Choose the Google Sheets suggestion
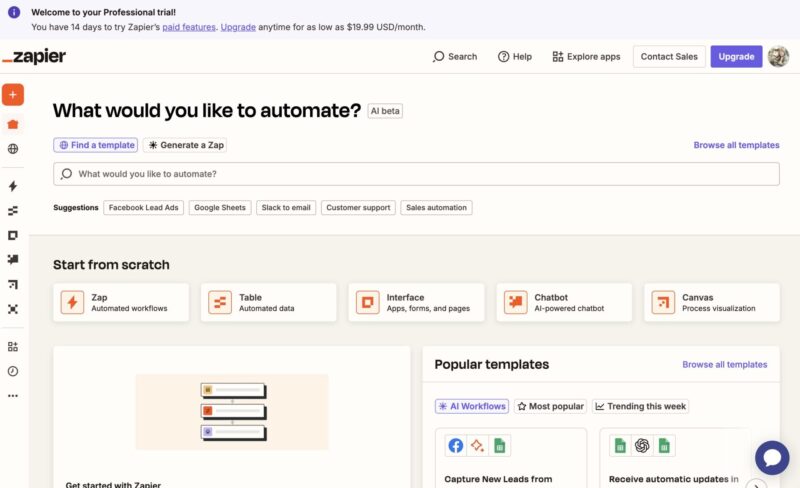 coord(220,208)
